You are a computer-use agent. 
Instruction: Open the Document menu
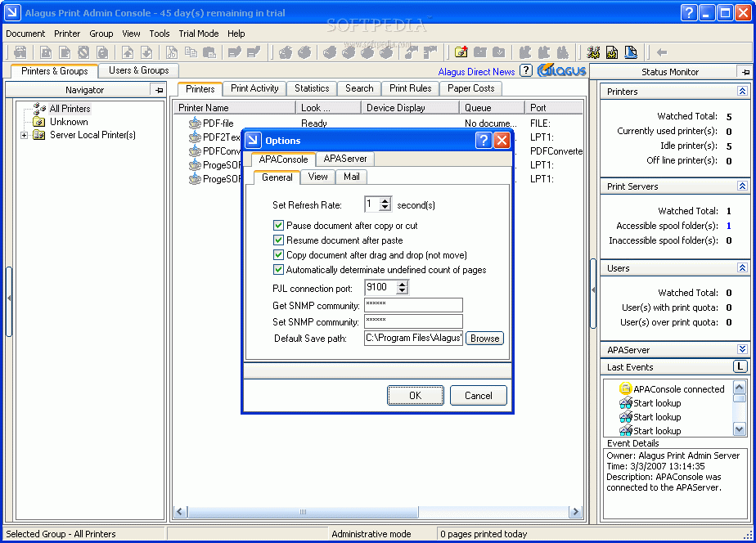click(25, 34)
